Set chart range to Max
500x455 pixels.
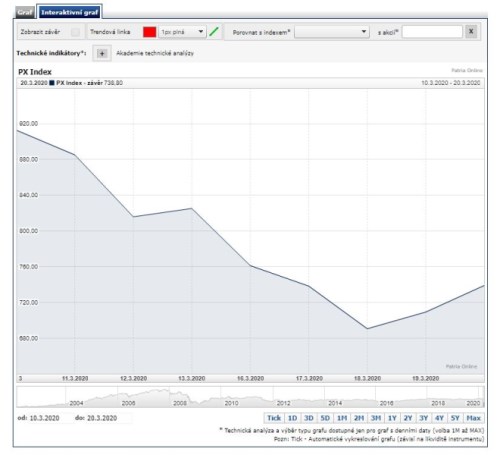click(x=473, y=418)
